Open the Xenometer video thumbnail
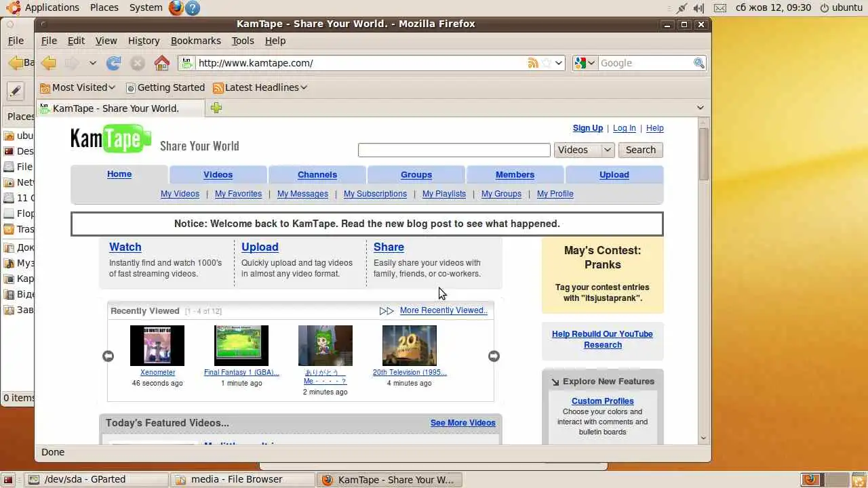Screen dimensions: 868x488 pos(157,346)
